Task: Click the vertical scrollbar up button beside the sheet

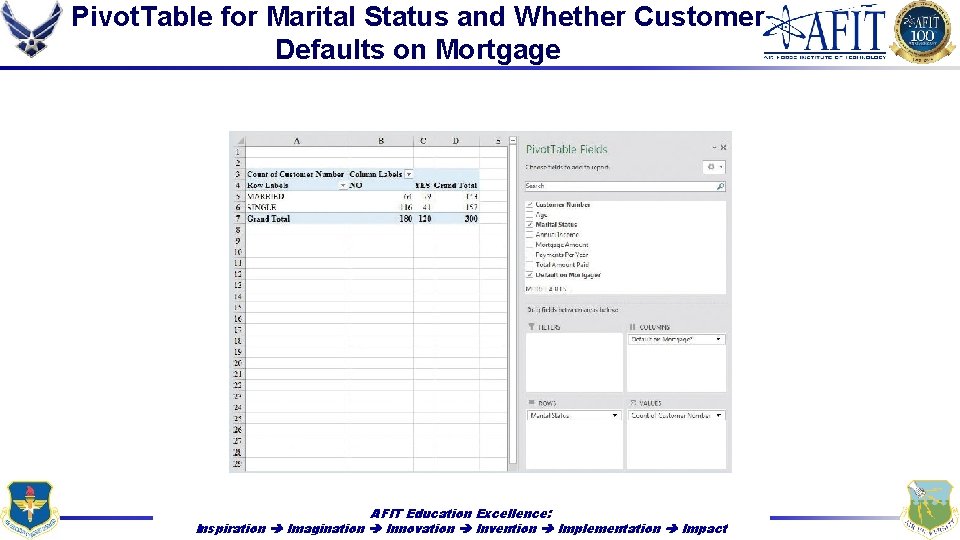Action: tap(513, 141)
